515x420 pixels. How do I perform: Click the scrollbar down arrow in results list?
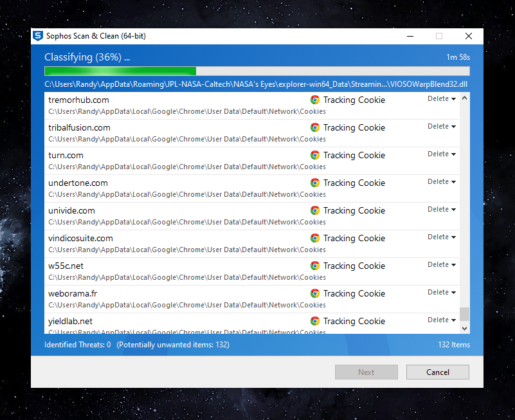pyautogui.click(x=464, y=328)
